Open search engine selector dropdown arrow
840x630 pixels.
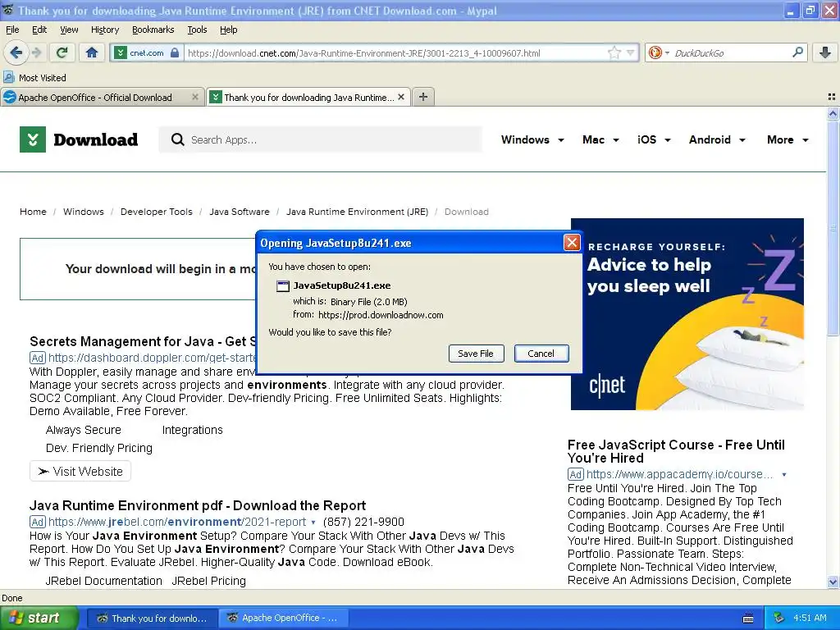pyautogui.click(x=667, y=52)
